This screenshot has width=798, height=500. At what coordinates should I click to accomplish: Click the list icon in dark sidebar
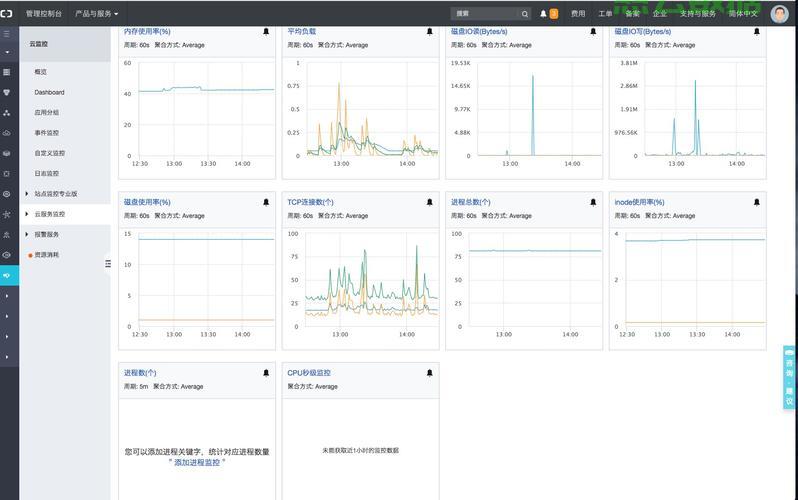tap(7, 72)
